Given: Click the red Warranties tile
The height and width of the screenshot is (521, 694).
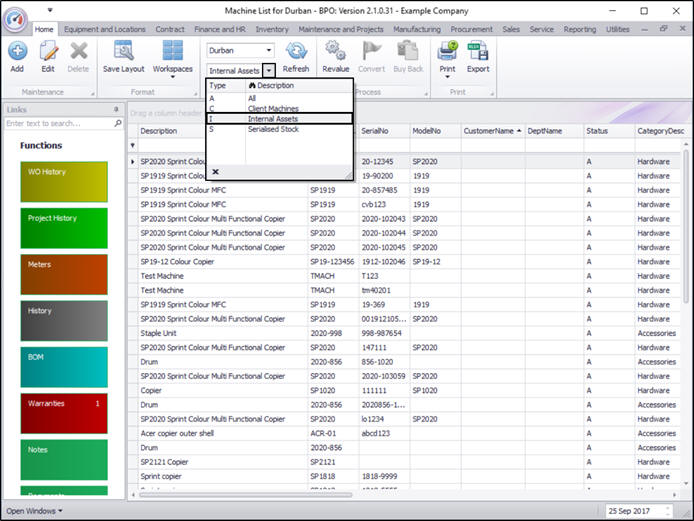Looking at the screenshot, I should point(64,414).
